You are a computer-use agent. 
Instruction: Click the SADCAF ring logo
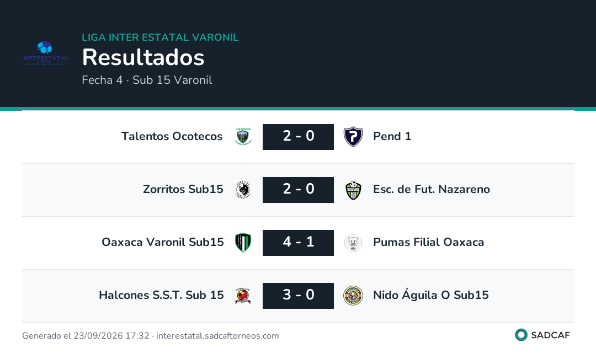[x=521, y=335]
